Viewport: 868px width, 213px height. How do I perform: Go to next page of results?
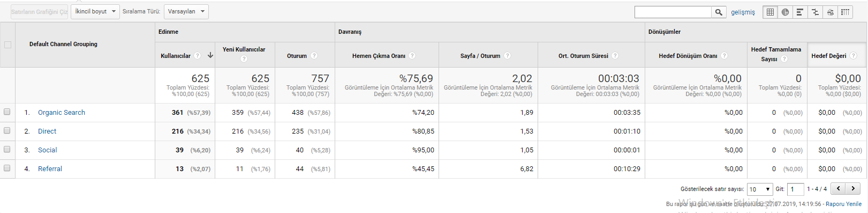click(x=853, y=189)
